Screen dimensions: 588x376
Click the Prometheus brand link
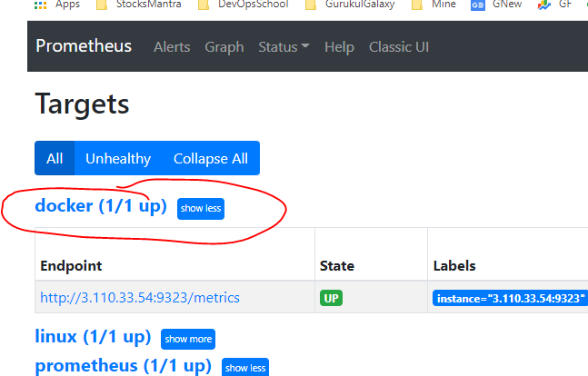point(84,46)
